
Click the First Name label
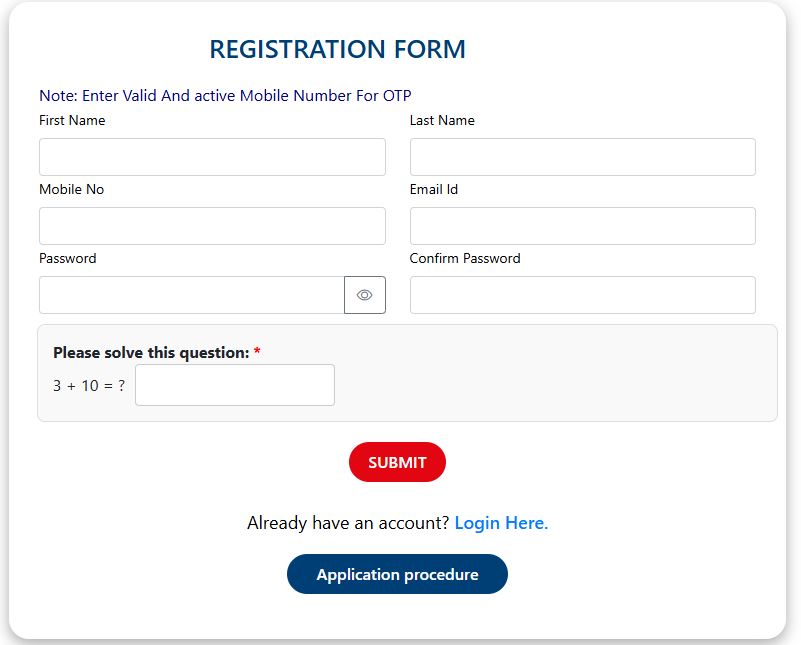tap(72, 121)
